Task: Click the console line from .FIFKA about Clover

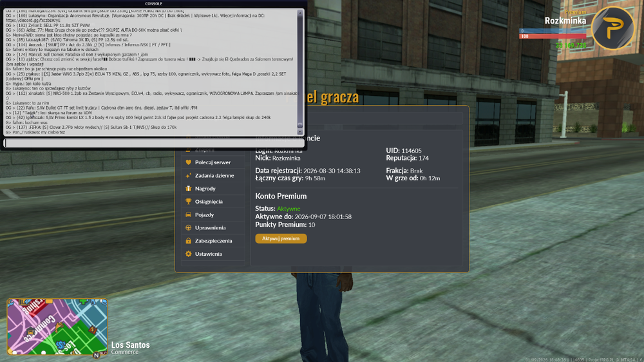Action: [x=91, y=128]
